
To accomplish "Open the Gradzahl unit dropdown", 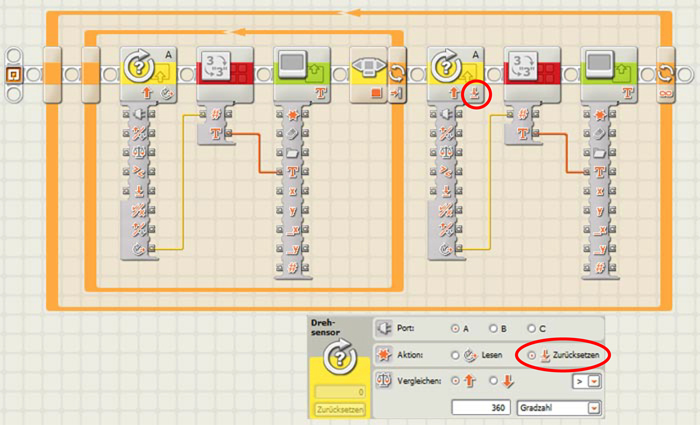I will 596,407.
